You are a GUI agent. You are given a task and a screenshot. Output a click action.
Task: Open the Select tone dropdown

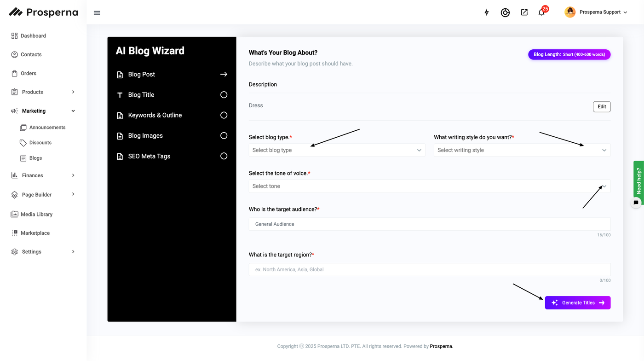[x=429, y=186]
